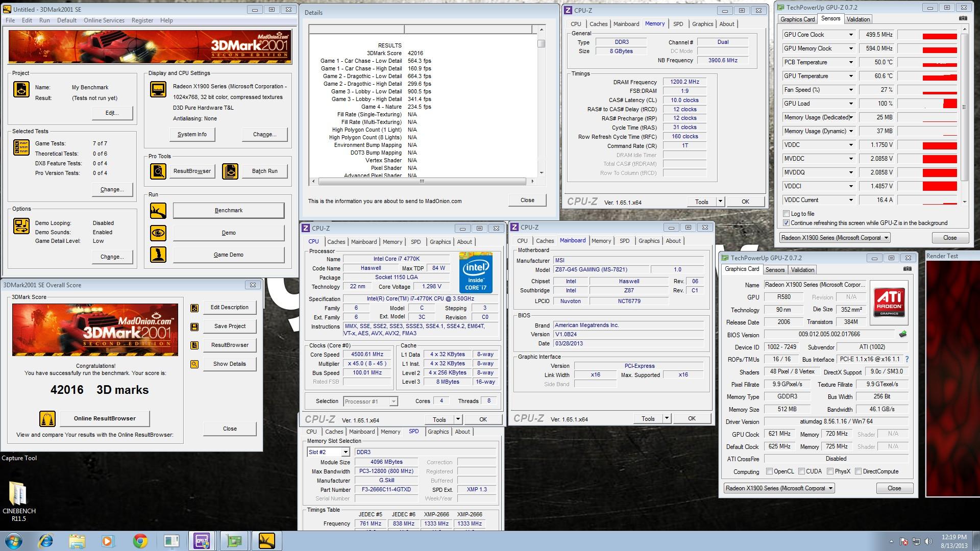Click the ResultBrowser magnifier icon in Pro Tools
980x551 pixels.
(x=158, y=171)
